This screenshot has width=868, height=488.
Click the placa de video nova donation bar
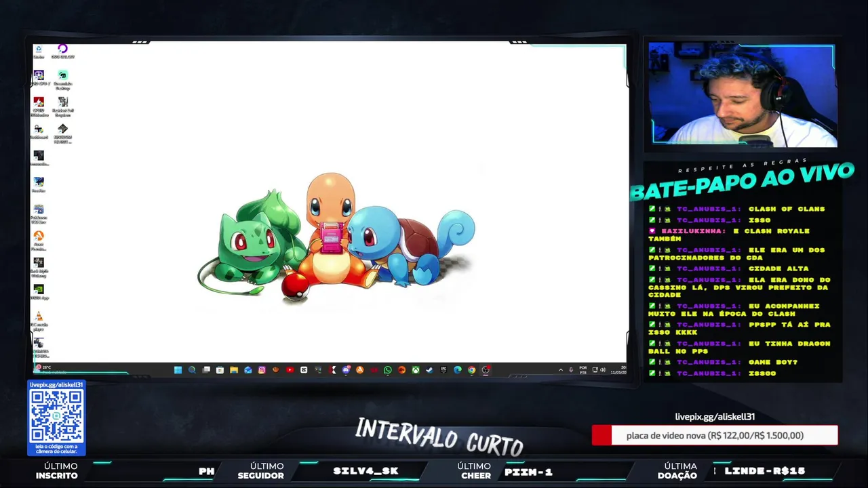715,435
